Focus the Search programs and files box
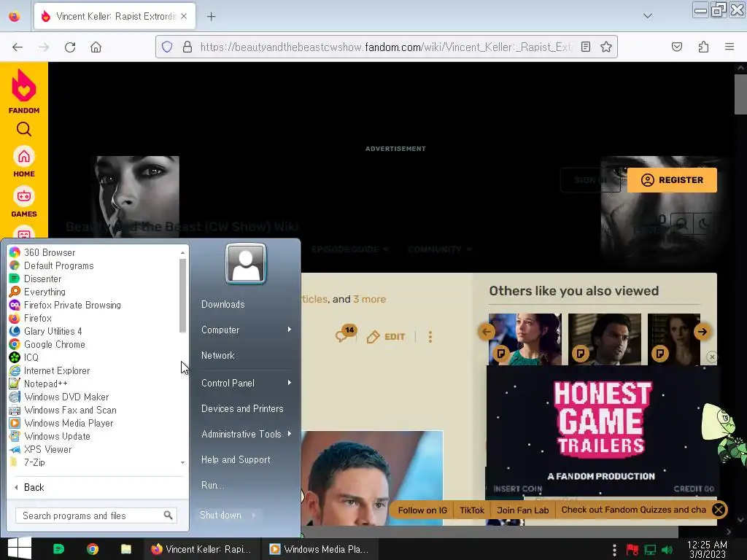This screenshot has width=747, height=560. click(96, 516)
